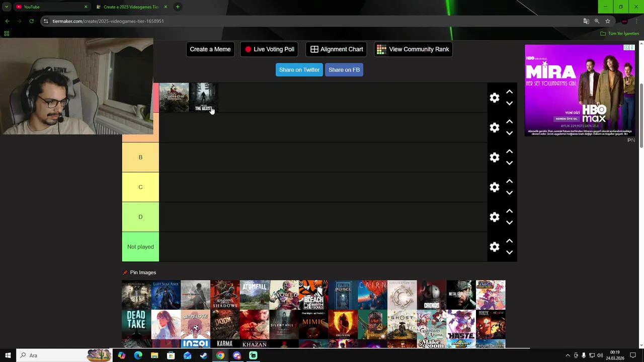Open the tab search dropdown
The height and width of the screenshot is (362, 644).
7,7
